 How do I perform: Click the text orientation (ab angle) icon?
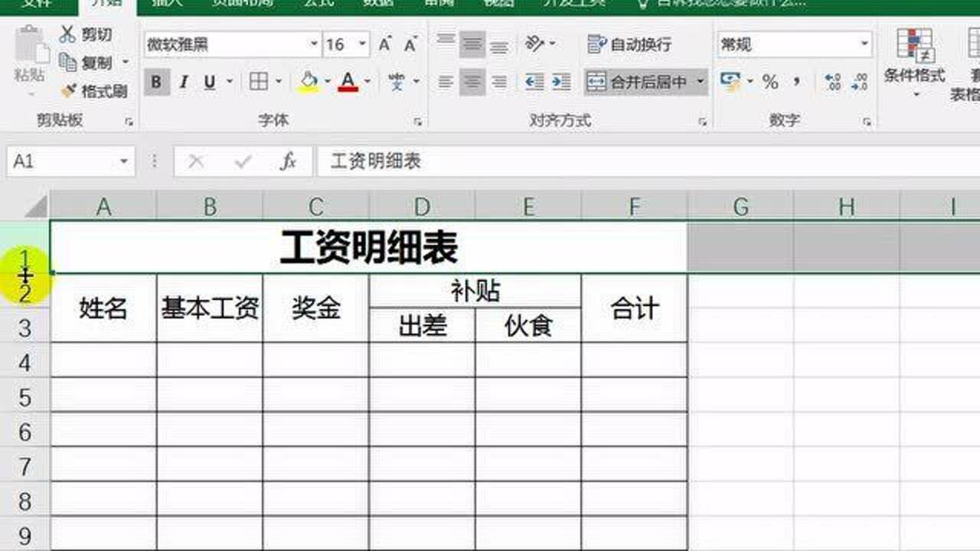535,44
